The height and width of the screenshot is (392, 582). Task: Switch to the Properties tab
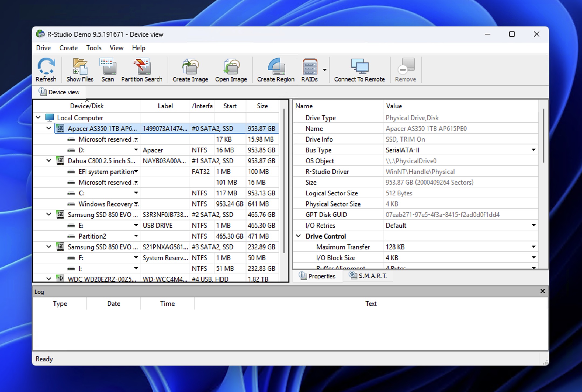coord(317,276)
